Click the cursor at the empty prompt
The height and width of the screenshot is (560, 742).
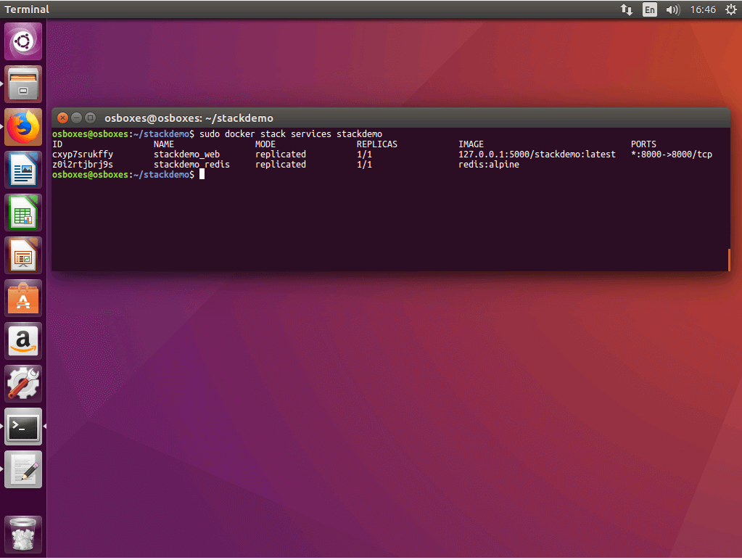(x=202, y=174)
